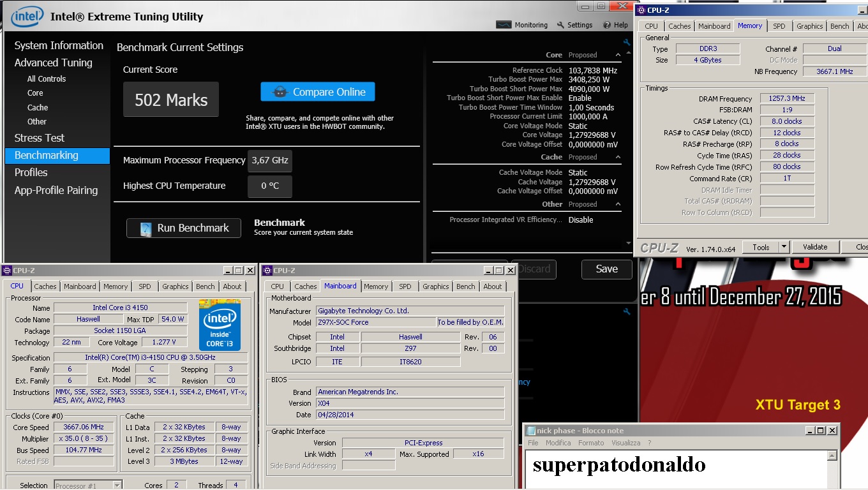This screenshot has width=868, height=490.
Task: Open the Modifica menu in Notepad
Action: point(558,443)
